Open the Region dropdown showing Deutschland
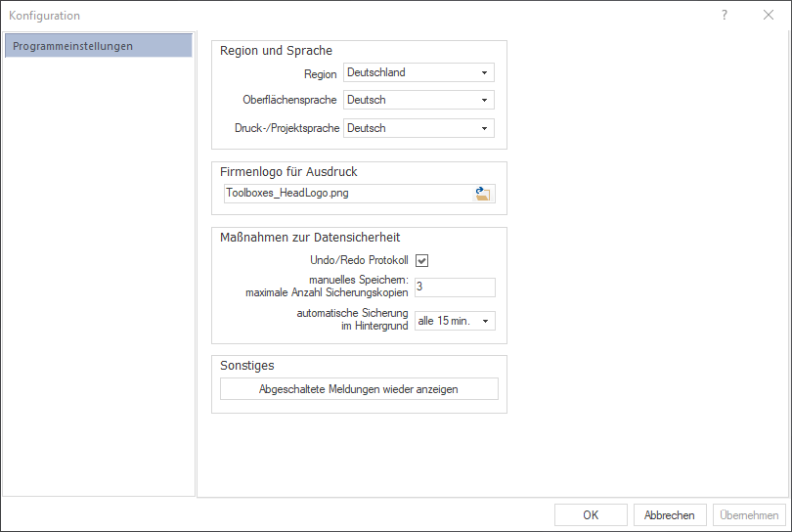 pos(418,72)
